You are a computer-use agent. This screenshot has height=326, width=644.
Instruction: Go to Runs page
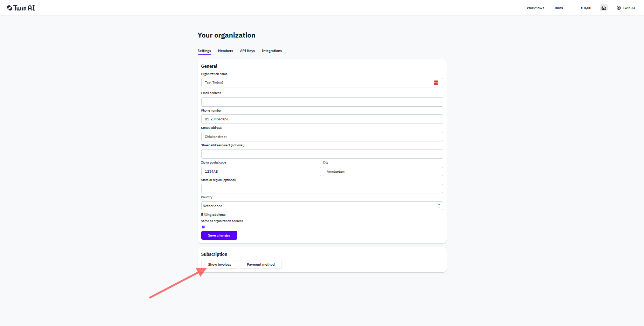click(x=559, y=8)
